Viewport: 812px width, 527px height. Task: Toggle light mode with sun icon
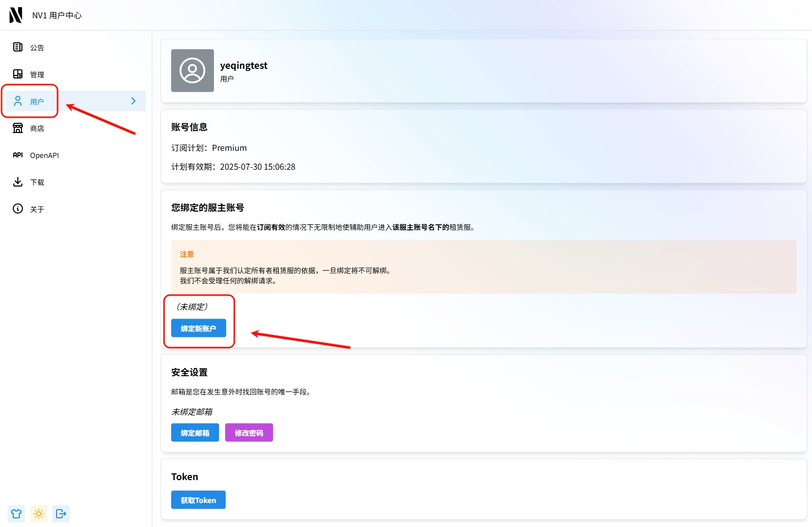(x=39, y=514)
